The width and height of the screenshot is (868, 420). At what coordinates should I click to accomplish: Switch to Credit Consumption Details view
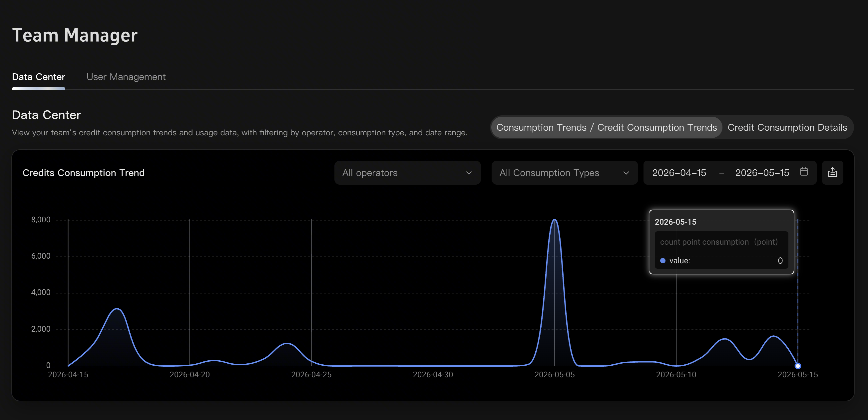[787, 127]
